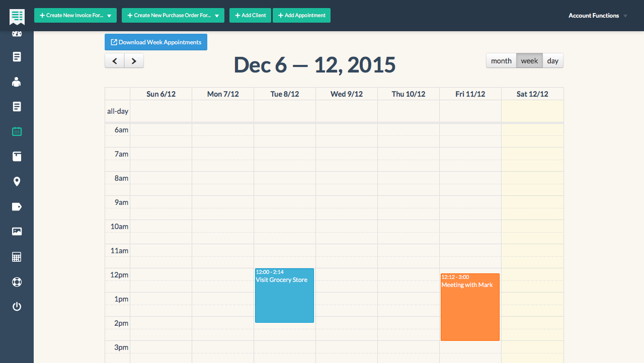644x363 pixels.
Task: Select the Tue 8/12 column header
Action: pos(285,94)
